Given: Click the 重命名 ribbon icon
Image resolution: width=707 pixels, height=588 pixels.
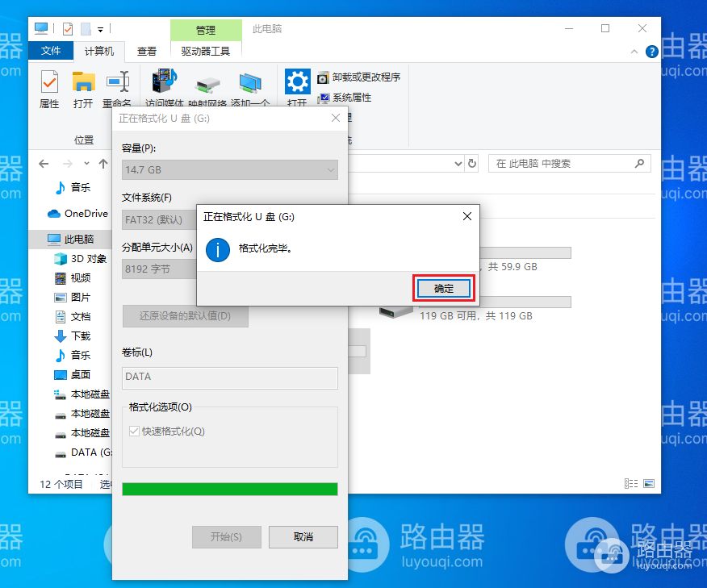Looking at the screenshot, I should [x=117, y=90].
